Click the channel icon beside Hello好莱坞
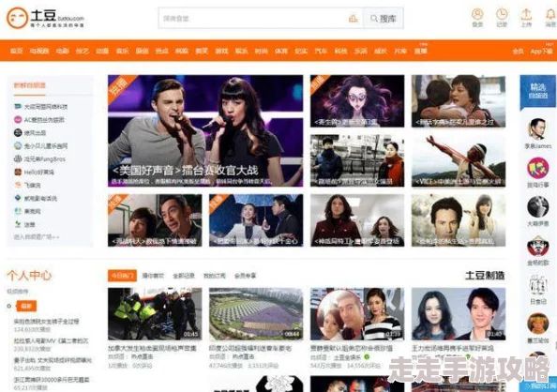 pos(18,172)
